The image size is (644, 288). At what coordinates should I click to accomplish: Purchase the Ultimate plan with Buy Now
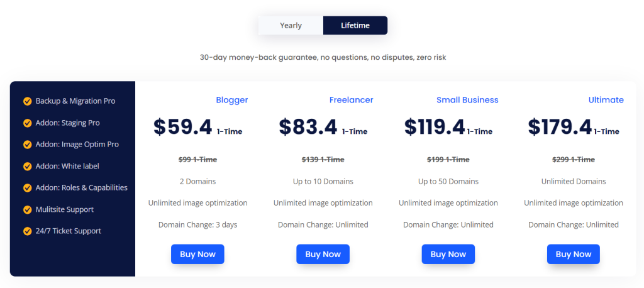tap(573, 254)
